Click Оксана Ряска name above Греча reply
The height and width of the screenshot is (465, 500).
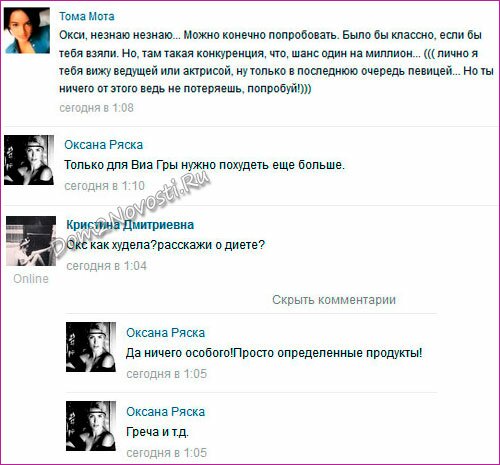[166, 412]
